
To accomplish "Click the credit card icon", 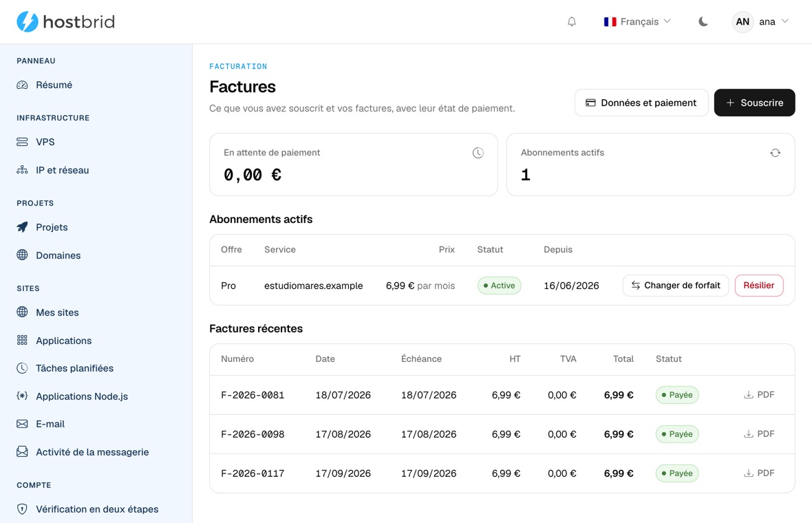I will 590,103.
